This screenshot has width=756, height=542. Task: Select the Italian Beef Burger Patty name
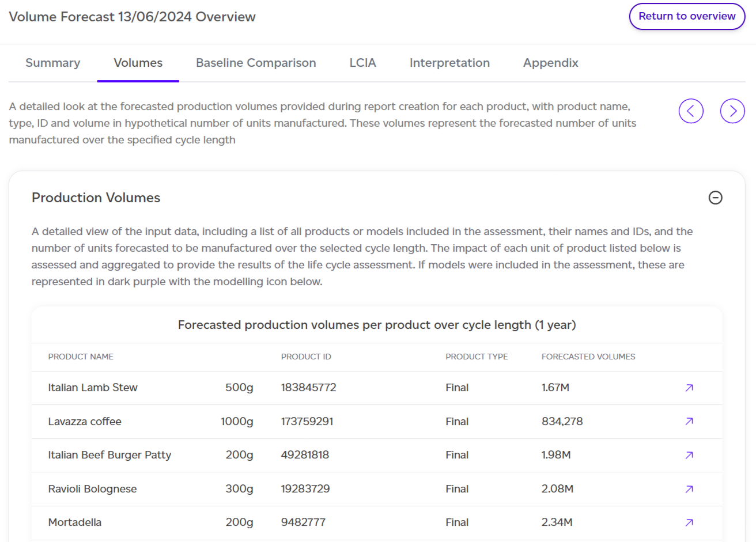(109, 455)
